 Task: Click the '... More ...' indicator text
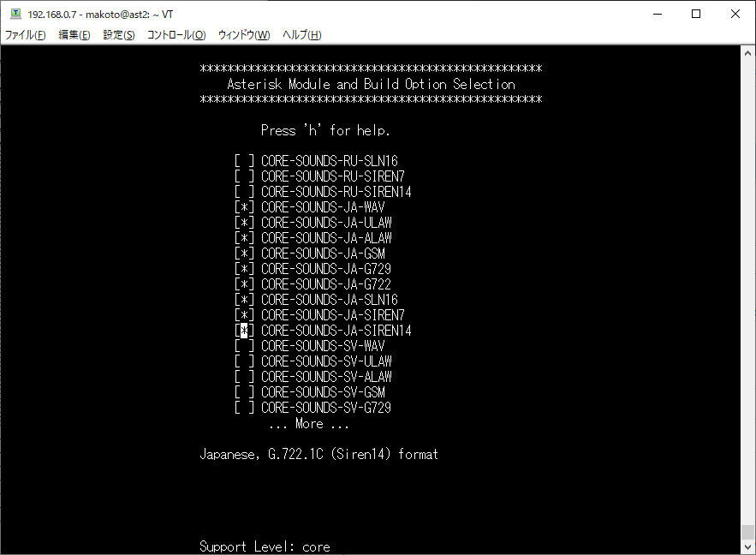click(309, 424)
